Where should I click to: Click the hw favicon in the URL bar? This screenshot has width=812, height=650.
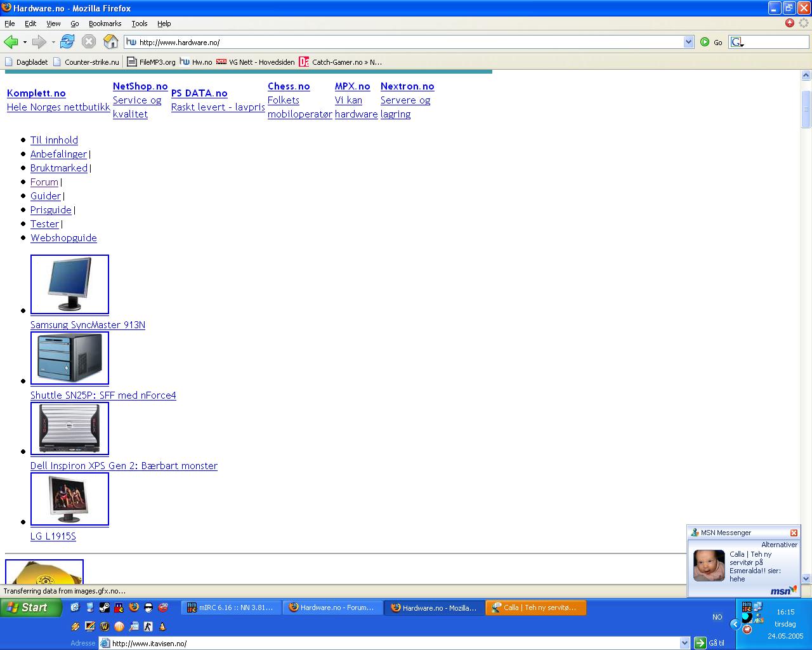[x=131, y=42]
